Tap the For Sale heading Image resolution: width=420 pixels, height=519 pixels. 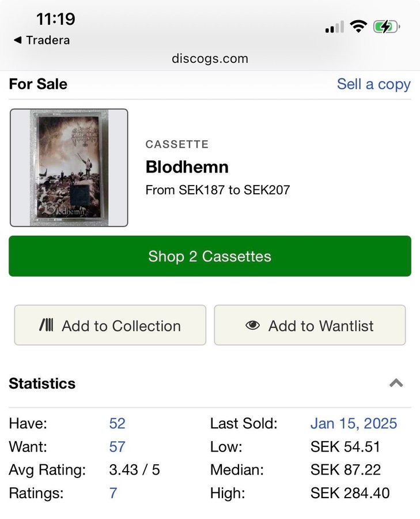tap(38, 84)
